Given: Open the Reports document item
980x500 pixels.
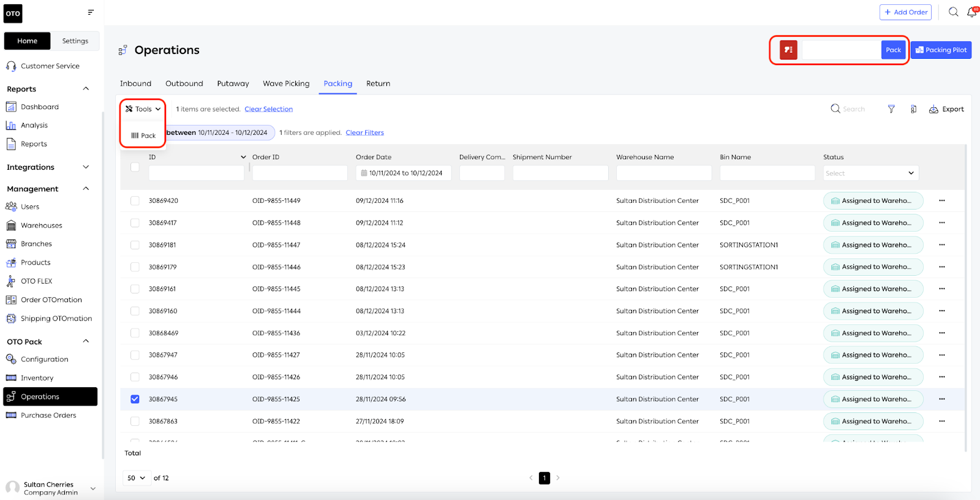Looking at the screenshot, I should click(x=26, y=144).
